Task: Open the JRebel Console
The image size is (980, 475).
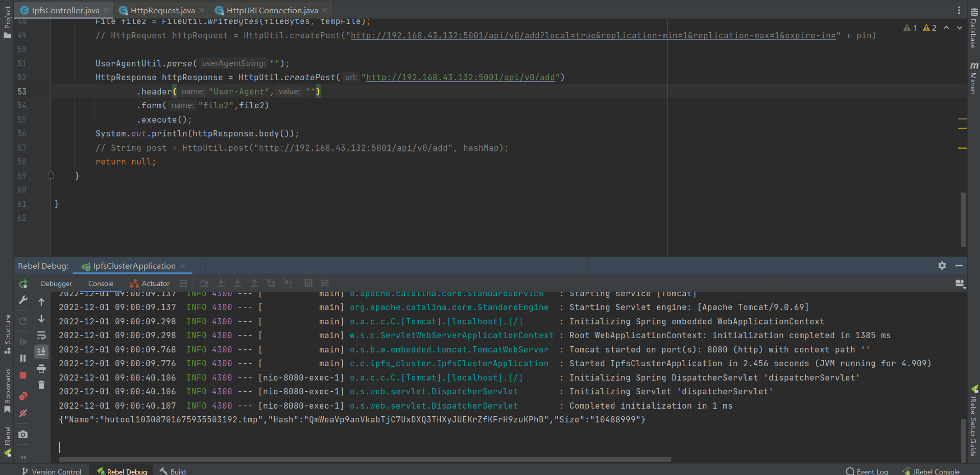Action: tap(936, 471)
